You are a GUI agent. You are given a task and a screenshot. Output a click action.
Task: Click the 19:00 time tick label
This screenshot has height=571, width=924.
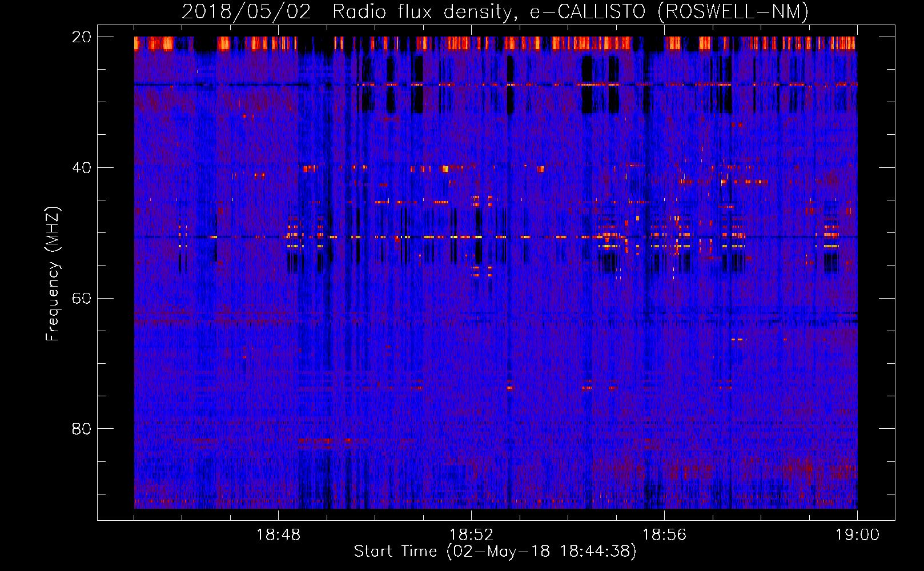[x=858, y=535]
